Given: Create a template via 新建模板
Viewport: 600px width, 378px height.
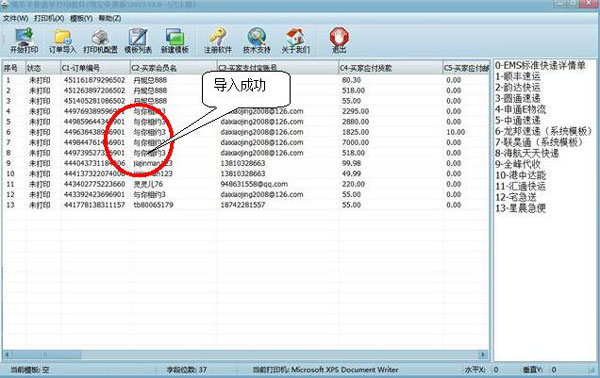Looking at the screenshot, I should 175,41.
